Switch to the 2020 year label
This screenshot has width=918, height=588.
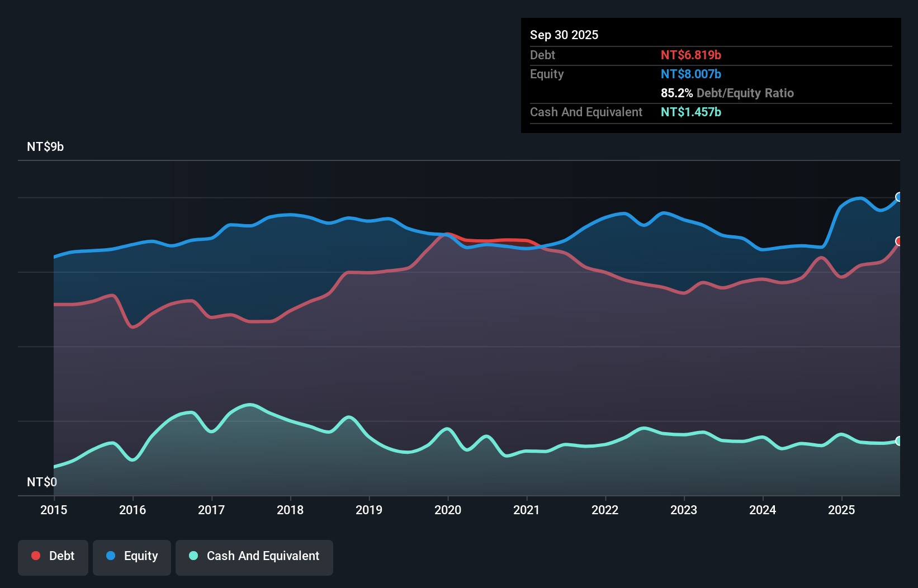coord(448,510)
